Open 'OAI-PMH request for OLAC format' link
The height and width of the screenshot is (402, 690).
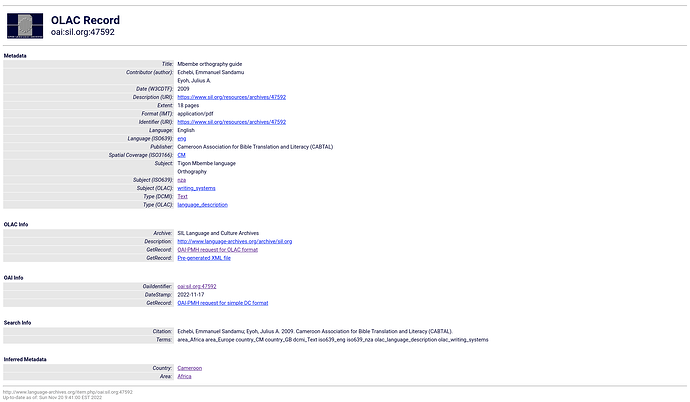point(217,250)
